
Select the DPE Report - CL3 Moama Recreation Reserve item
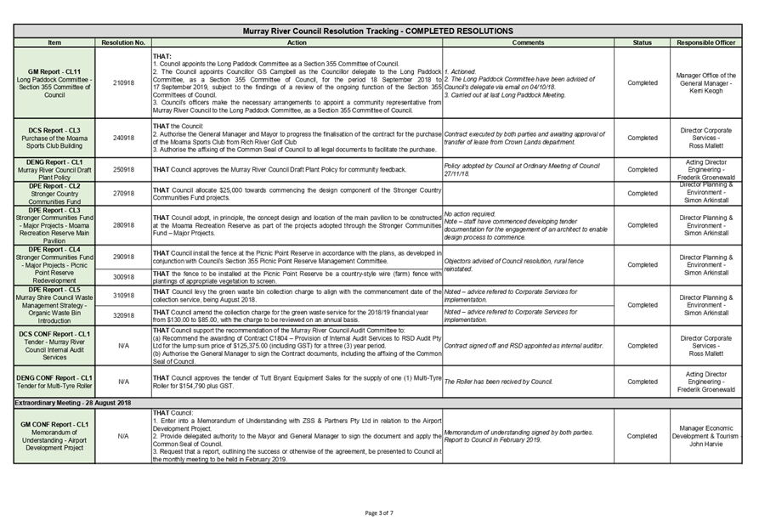click(x=54, y=225)
